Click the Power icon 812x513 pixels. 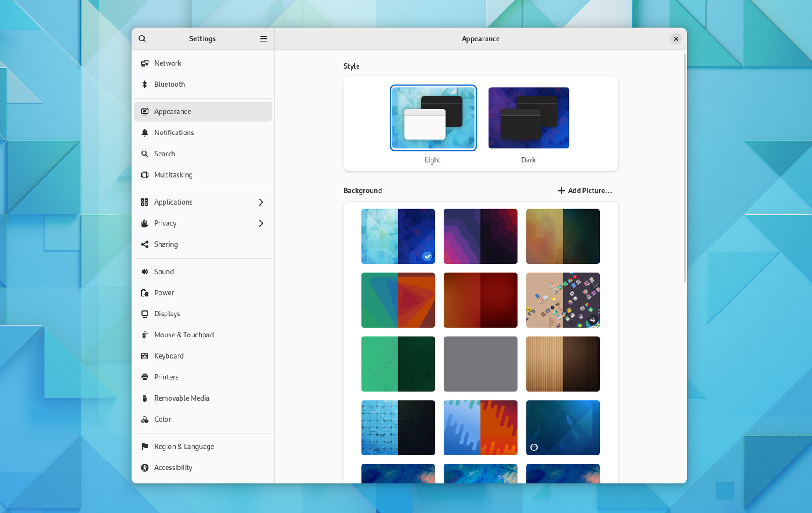pyautogui.click(x=145, y=293)
